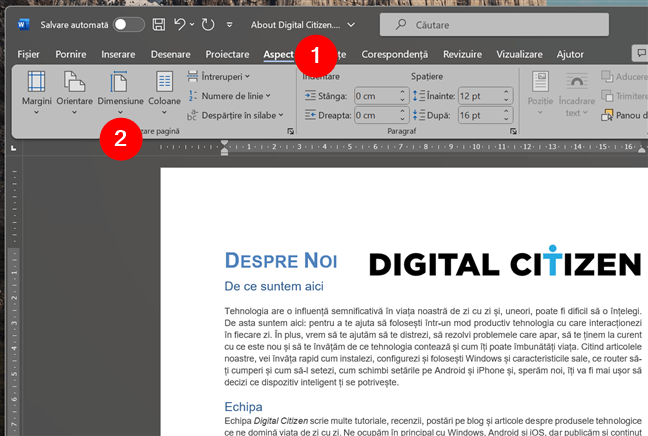648x436 pixels.
Task: Open the Fișier menu
Action: 29,55
